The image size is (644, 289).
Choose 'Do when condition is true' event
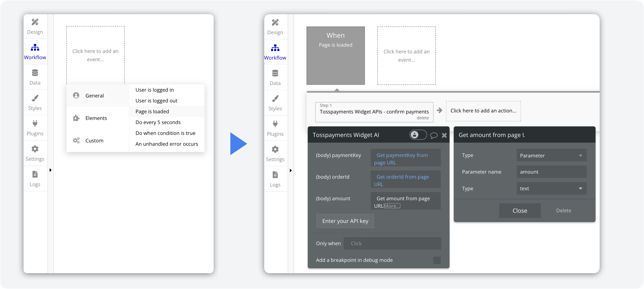[x=167, y=133]
